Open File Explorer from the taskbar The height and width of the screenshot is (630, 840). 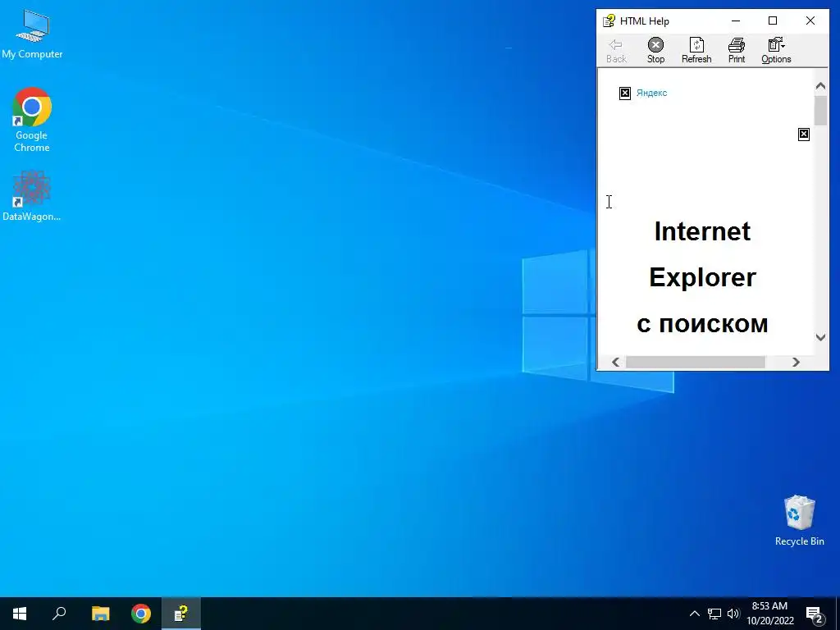tap(100, 614)
